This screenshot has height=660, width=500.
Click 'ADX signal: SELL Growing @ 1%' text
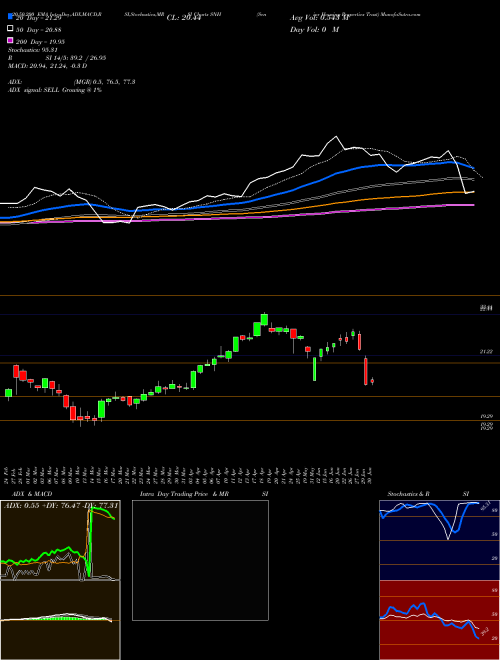pyautogui.click(x=55, y=90)
